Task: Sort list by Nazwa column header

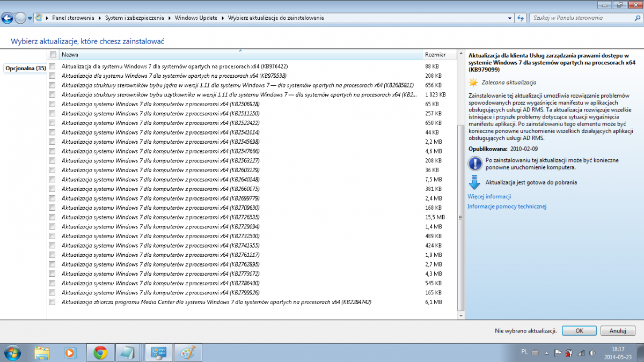Action: click(240, 54)
